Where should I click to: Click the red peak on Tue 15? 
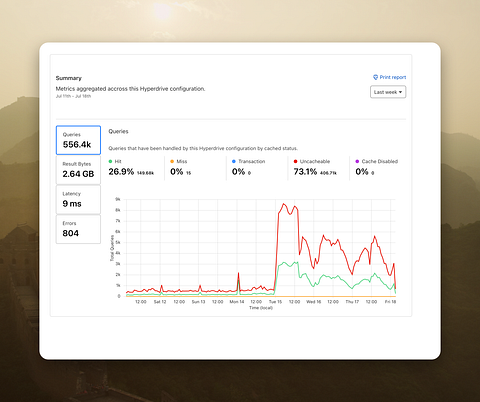pyautogui.click(x=284, y=204)
